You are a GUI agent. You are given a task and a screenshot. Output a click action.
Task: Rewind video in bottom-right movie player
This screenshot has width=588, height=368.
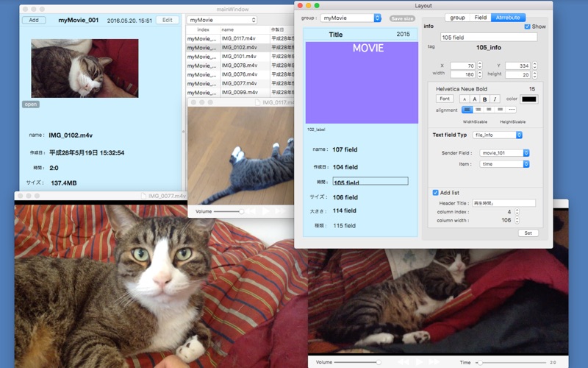404,362
